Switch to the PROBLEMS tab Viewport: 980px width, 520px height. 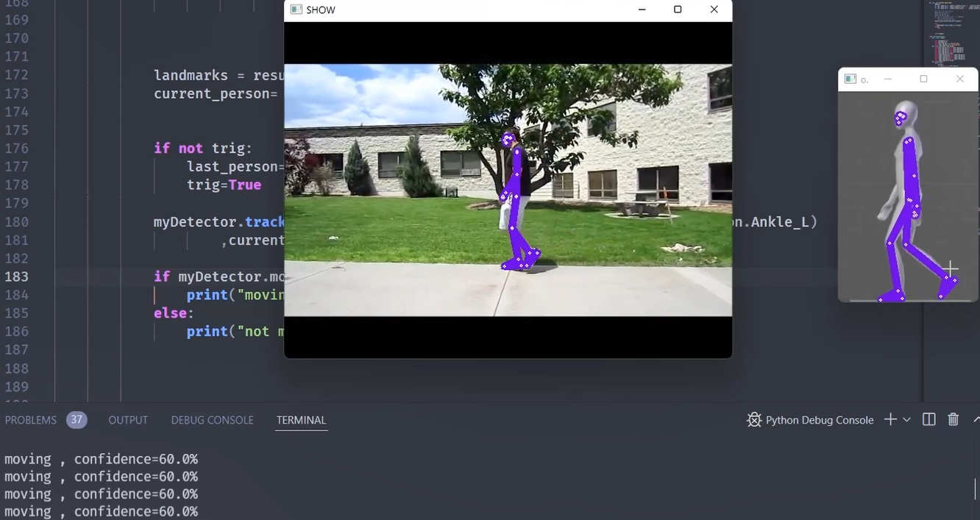click(x=30, y=420)
